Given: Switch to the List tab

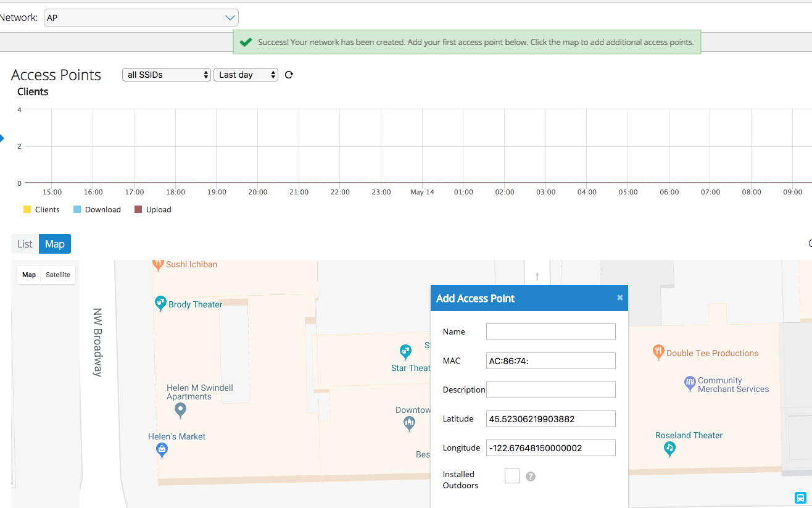Looking at the screenshot, I should [25, 244].
